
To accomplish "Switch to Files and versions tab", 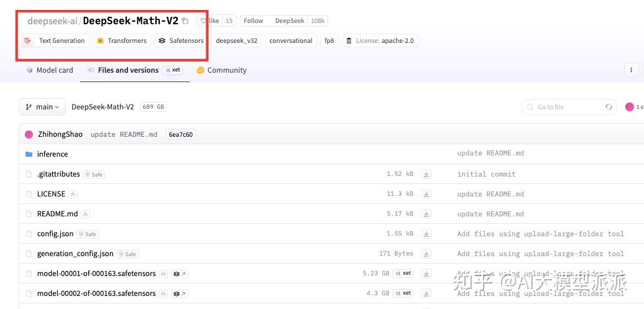I will point(135,70).
